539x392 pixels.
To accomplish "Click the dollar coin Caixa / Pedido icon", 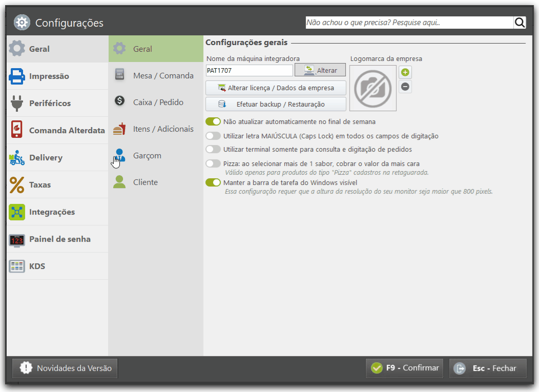I will (x=119, y=101).
